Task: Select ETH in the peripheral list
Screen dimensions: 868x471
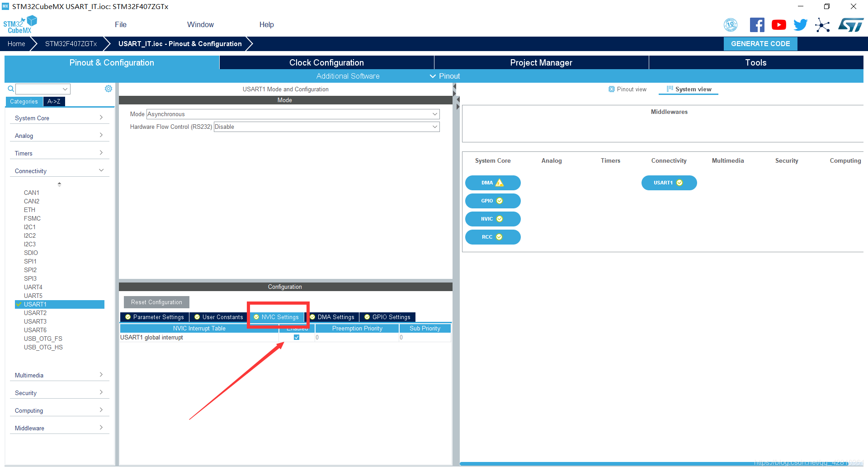Action: click(x=29, y=210)
